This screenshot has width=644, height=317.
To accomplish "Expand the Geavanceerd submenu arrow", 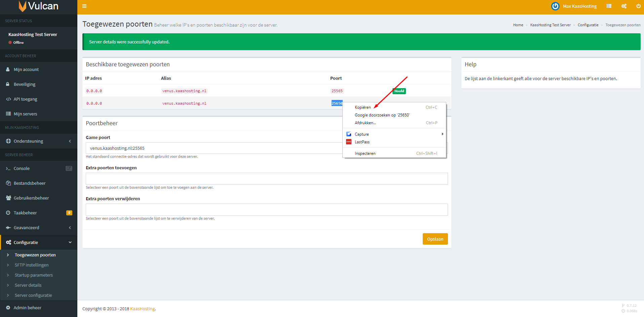I will click(70, 227).
